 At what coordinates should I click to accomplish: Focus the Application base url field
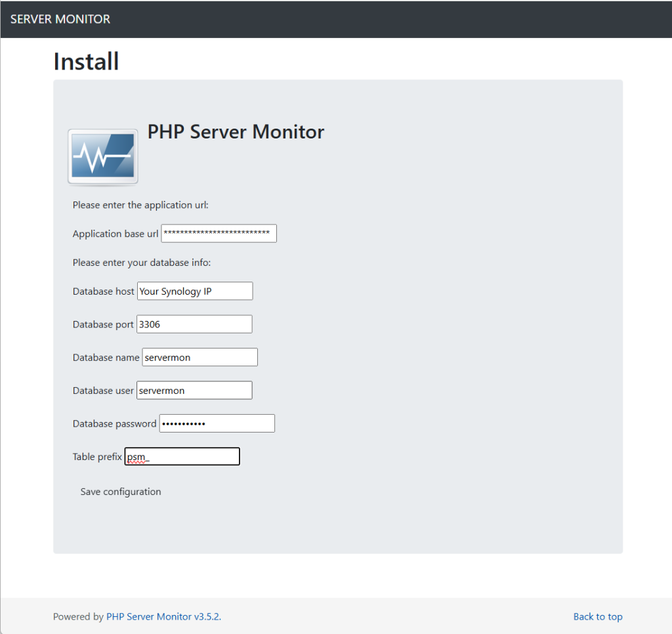coord(219,233)
